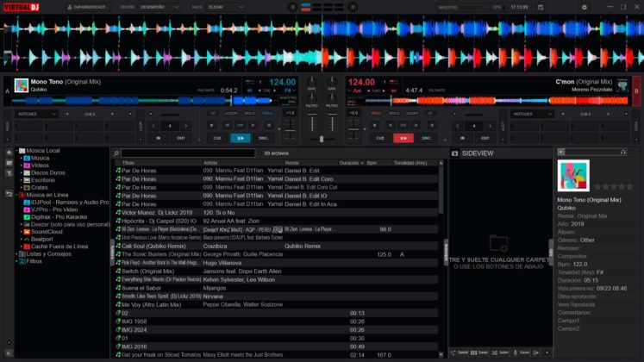Click deck B album cover thumbnail
The height and width of the screenshot is (362, 644).
[622, 85]
